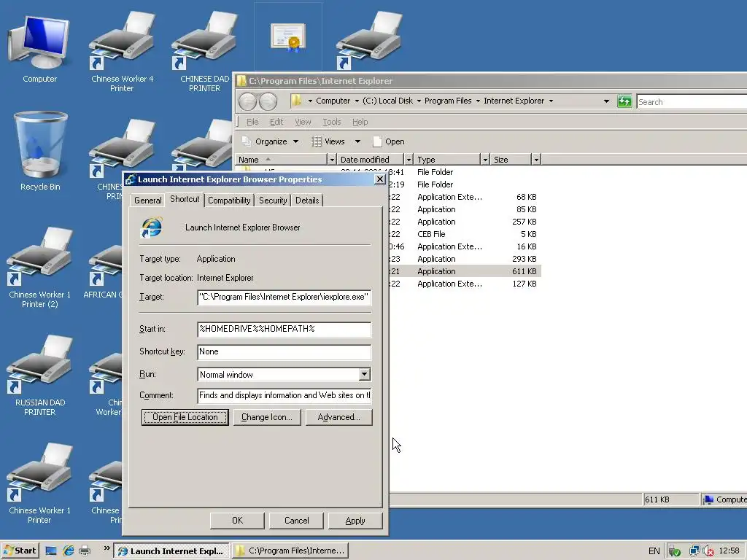Select the Computer desktop icon
Screen dimensions: 747x560
click(x=39, y=49)
